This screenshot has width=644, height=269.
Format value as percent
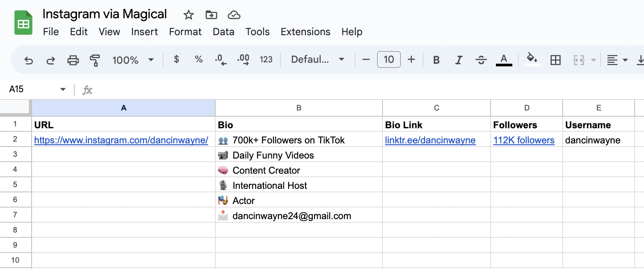pyautogui.click(x=198, y=59)
